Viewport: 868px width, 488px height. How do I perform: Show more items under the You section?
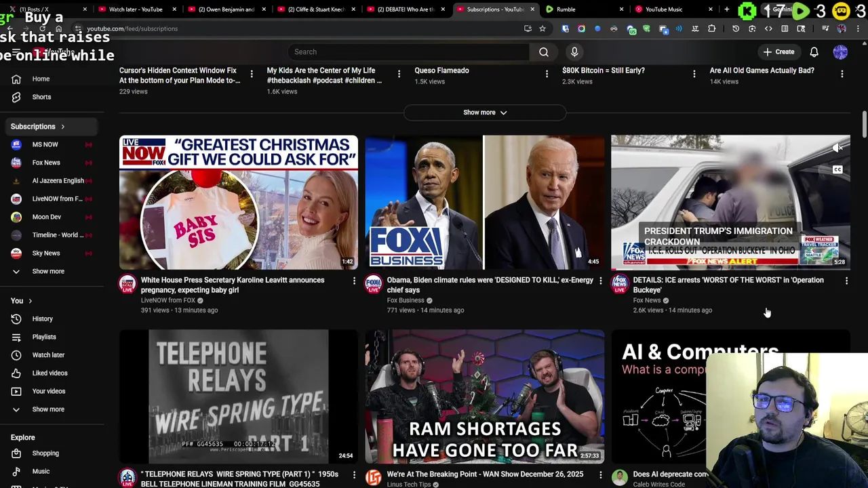pos(53,409)
